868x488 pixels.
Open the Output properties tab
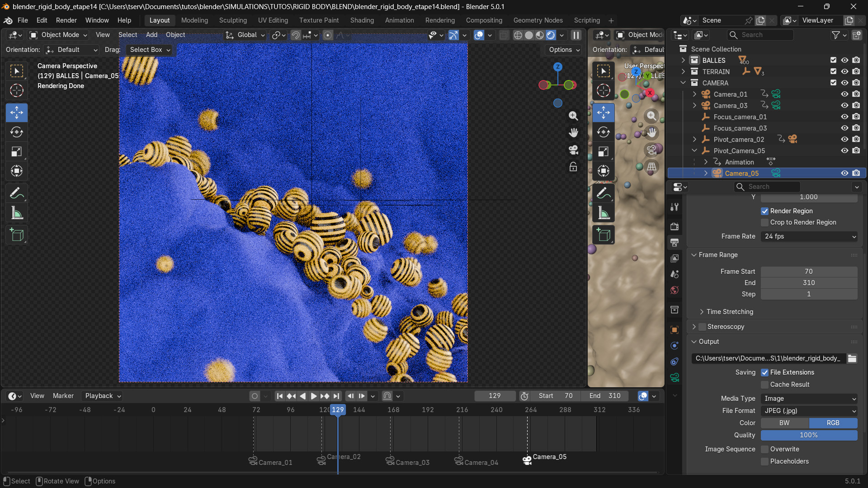coord(675,242)
